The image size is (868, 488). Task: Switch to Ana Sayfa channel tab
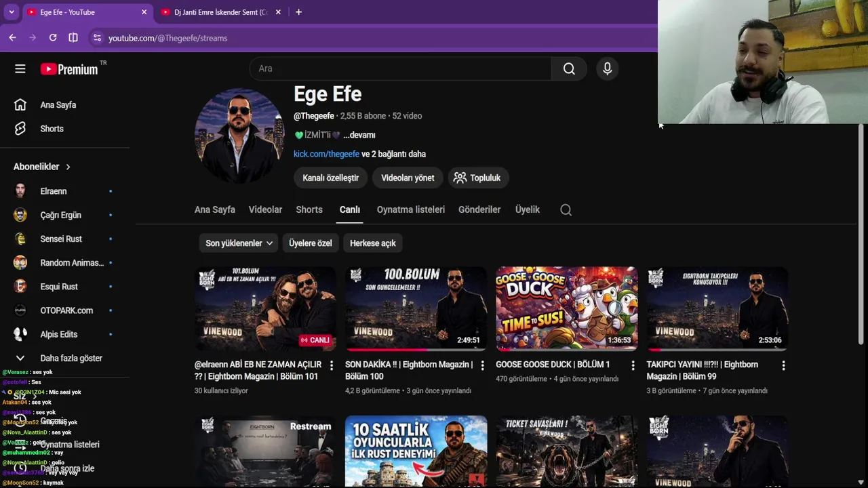[215, 209]
